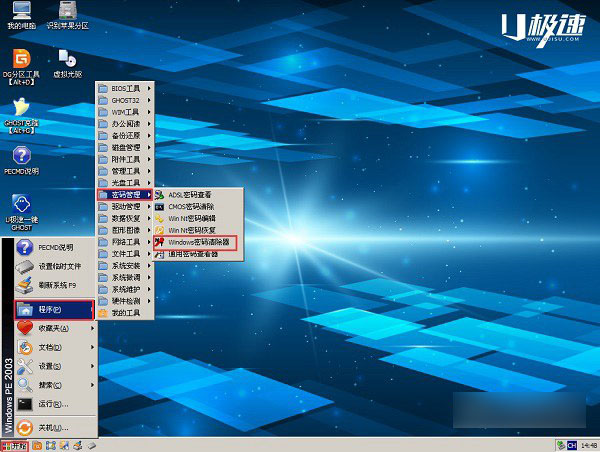Open the 系统安装 program folder
The width and height of the screenshot is (600, 452).
pos(125,266)
